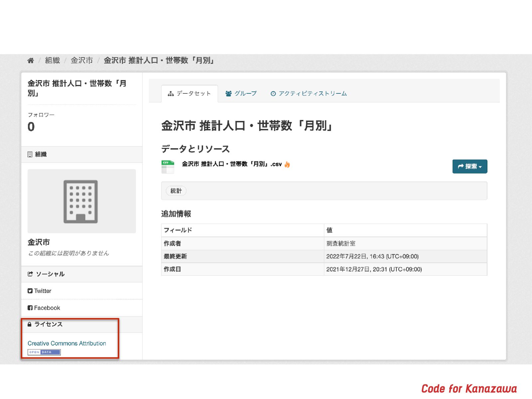532x399 pixels.
Task: Switch to the グループ tab
Action: coord(241,93)
